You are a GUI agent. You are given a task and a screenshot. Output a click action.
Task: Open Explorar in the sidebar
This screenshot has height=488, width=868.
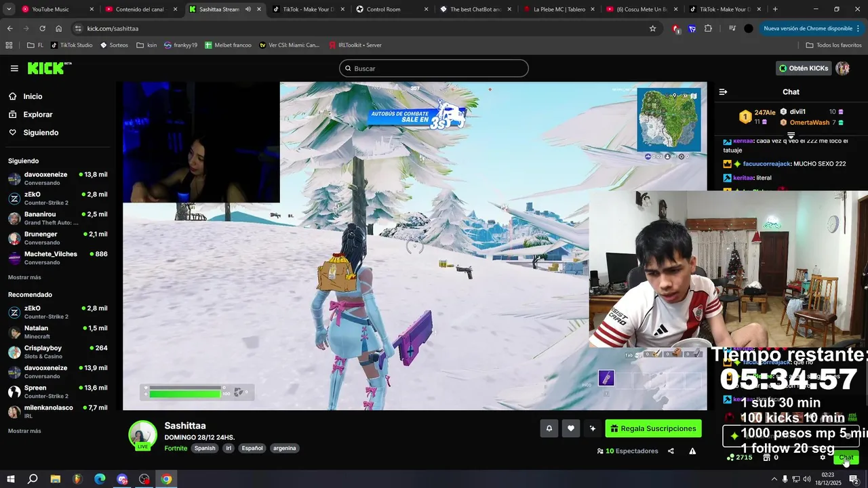tap(37, 115)
